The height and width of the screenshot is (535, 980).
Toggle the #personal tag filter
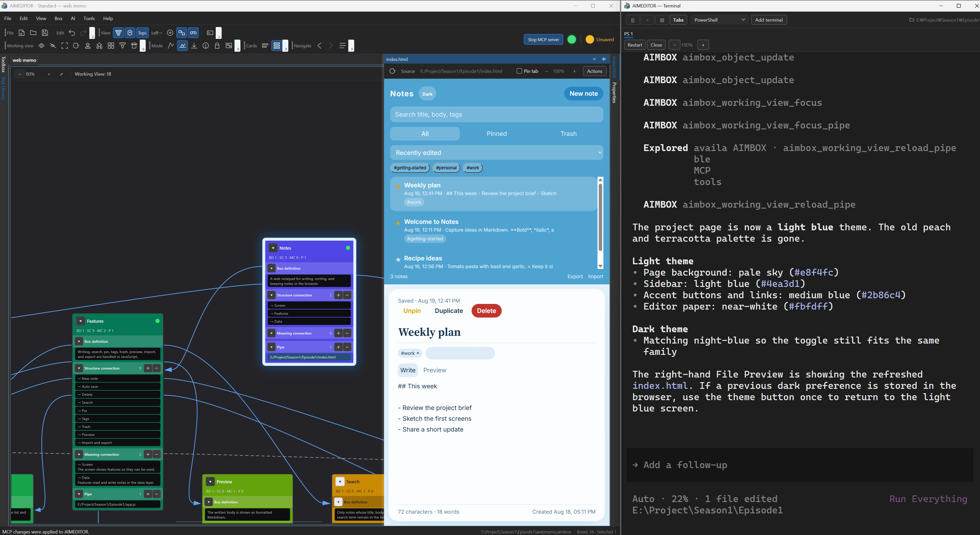(x=446, y=168)
